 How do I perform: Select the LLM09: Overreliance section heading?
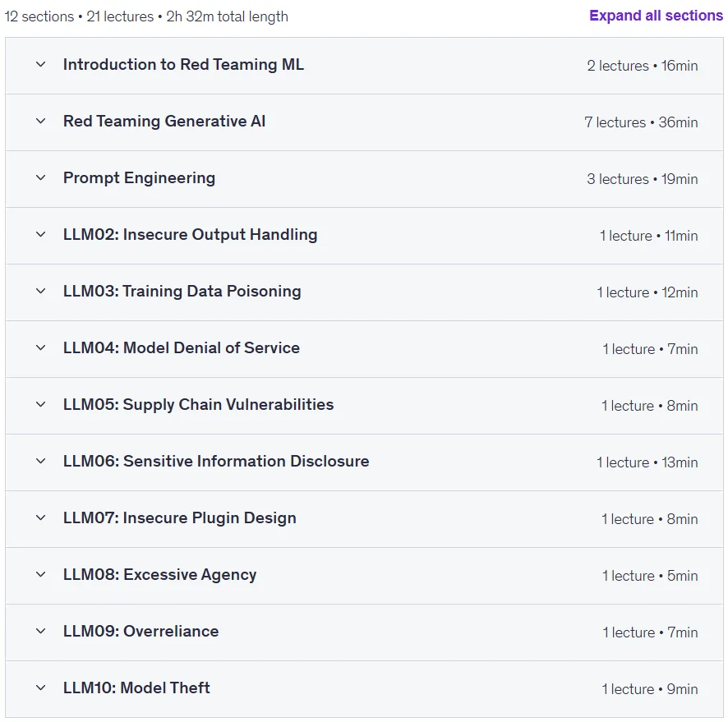(x=141, y=631)
